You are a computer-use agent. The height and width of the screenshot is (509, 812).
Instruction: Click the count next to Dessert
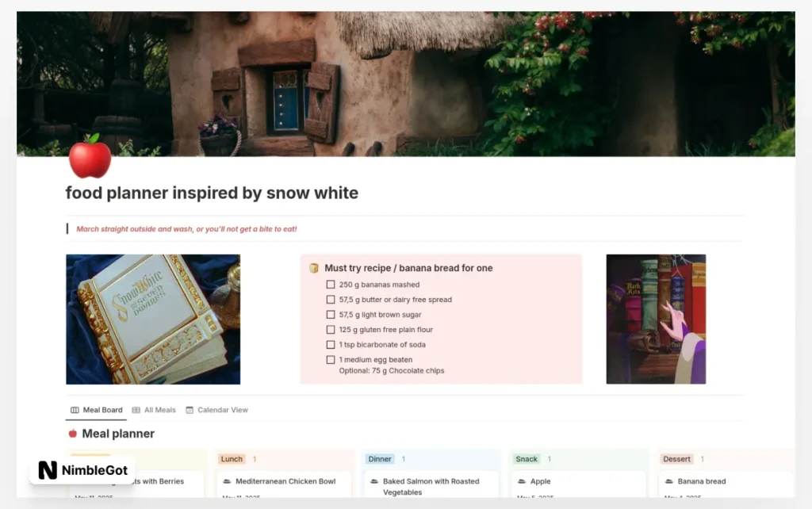[703, 459]
